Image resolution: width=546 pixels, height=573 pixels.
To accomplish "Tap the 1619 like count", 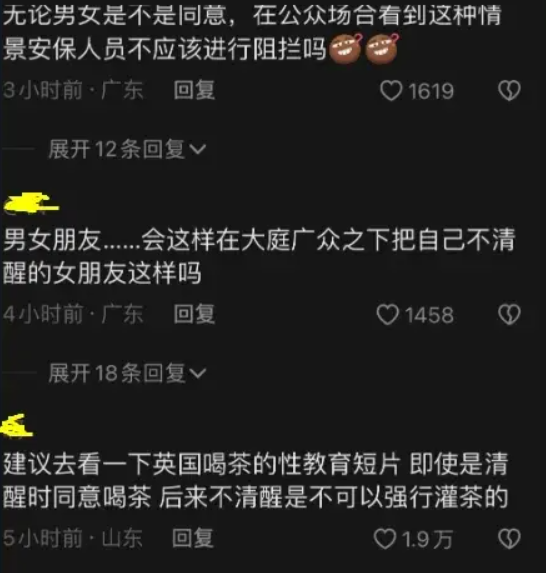I will 431,91.
